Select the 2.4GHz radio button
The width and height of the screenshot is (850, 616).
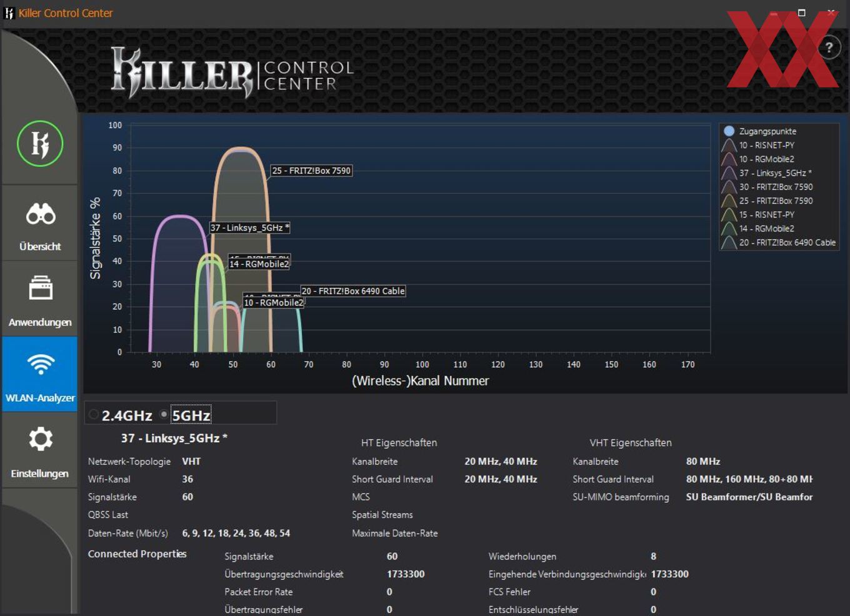[94, 414]
